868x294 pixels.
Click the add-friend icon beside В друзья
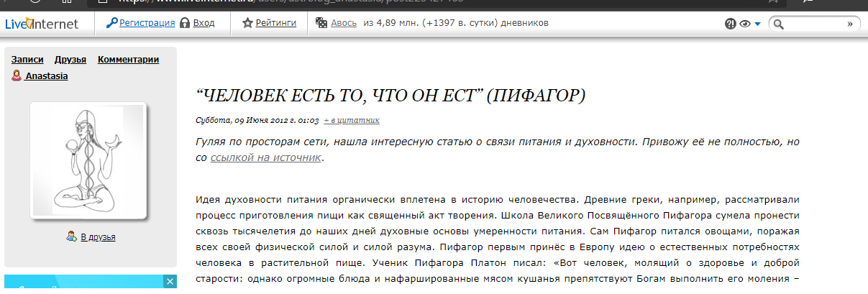72,236
